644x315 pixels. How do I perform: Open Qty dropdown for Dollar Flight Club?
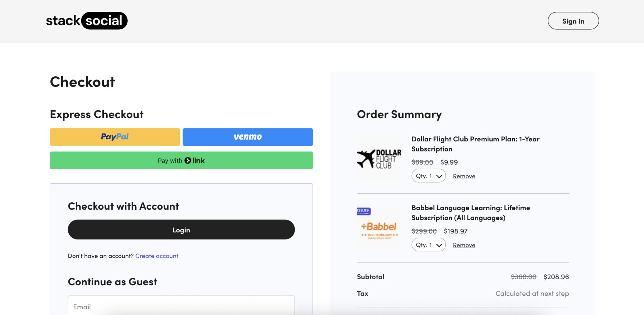(429, 176)
